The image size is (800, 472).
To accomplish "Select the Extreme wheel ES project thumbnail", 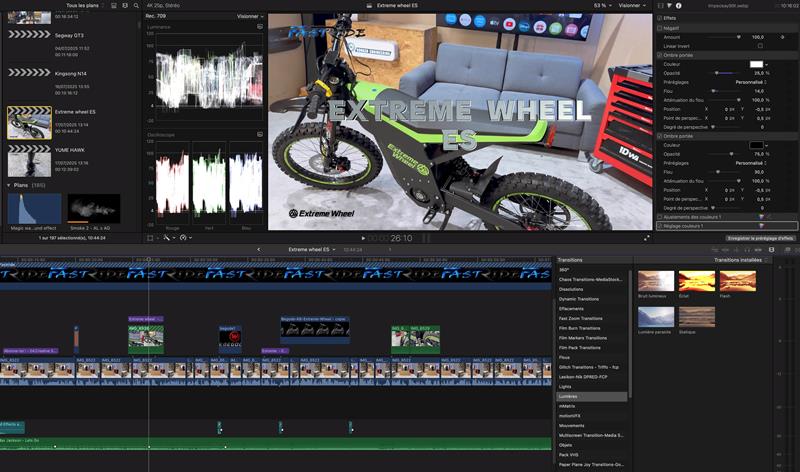I will pyautogui.click(x=29, y=122).
